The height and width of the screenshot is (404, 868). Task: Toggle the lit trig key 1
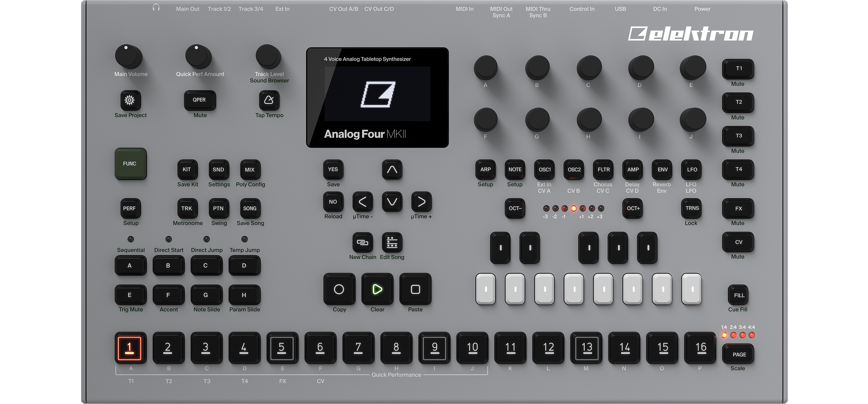tap(130, 348)
